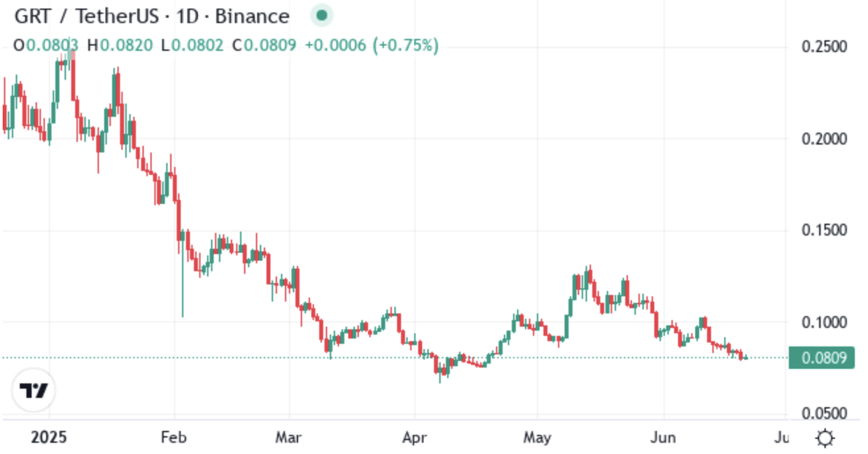
Task: Click the 0.1500 price axis label
Action: (823, 230)
